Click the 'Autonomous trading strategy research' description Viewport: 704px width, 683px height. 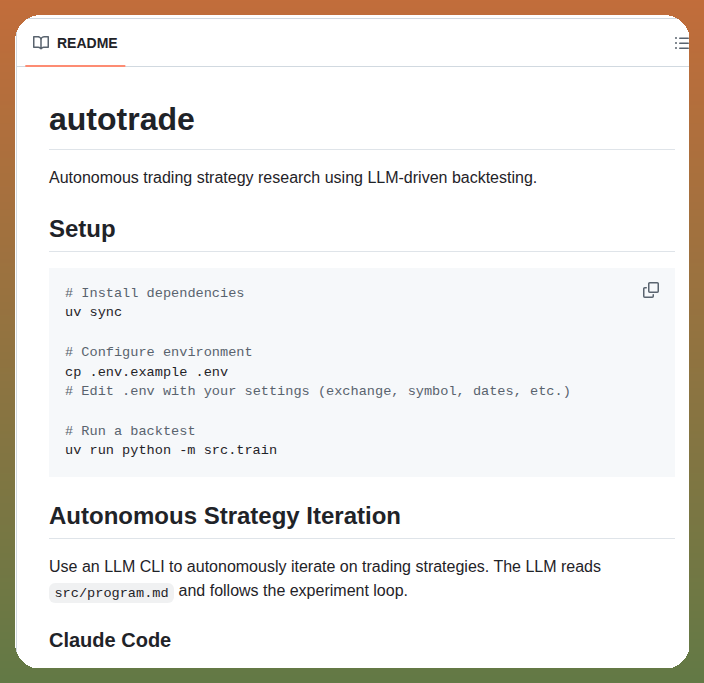293,177
